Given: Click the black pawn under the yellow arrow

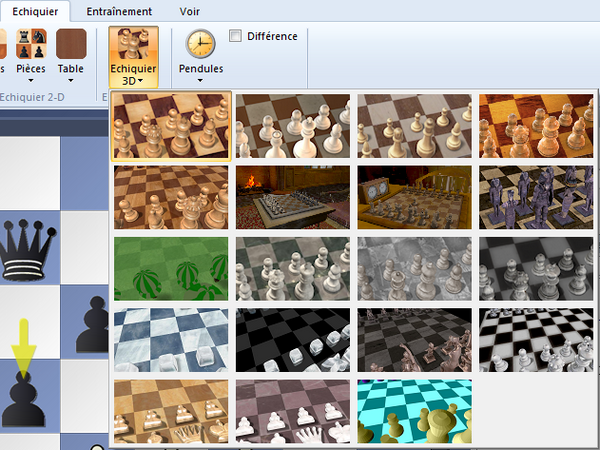Looking at the screenshot, I should click(x=23, y=400).
